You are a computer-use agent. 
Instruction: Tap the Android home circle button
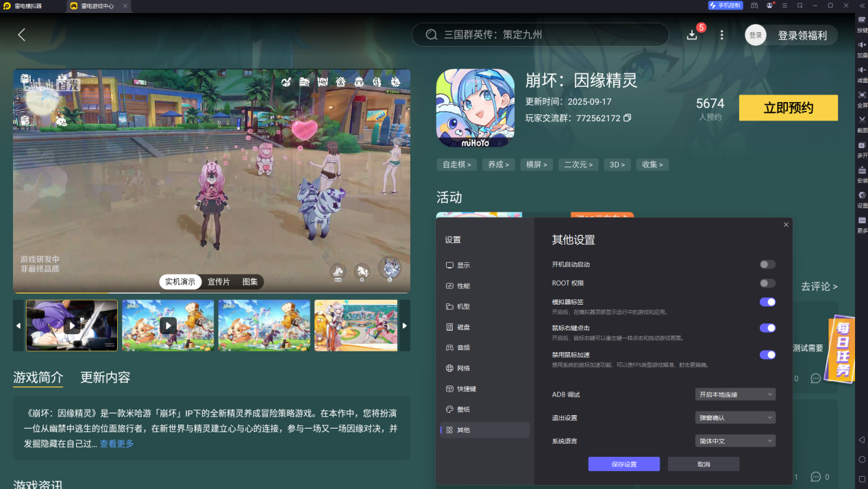coord(862,460)
